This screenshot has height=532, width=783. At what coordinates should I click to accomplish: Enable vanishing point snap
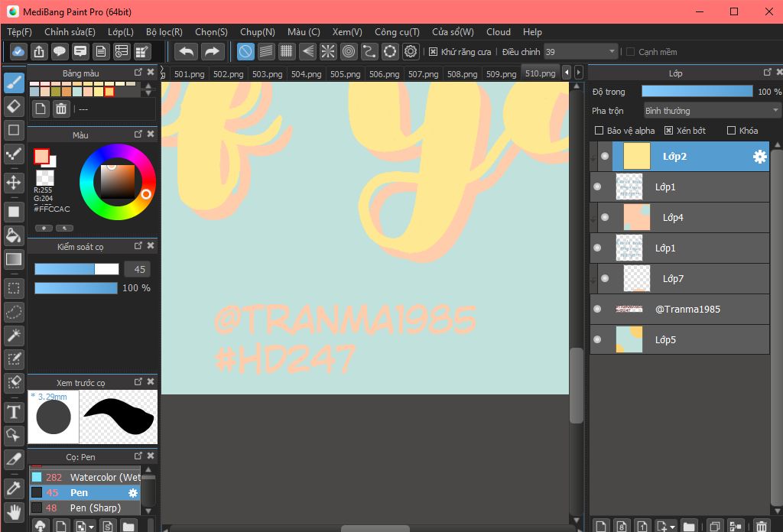(307, 51)
